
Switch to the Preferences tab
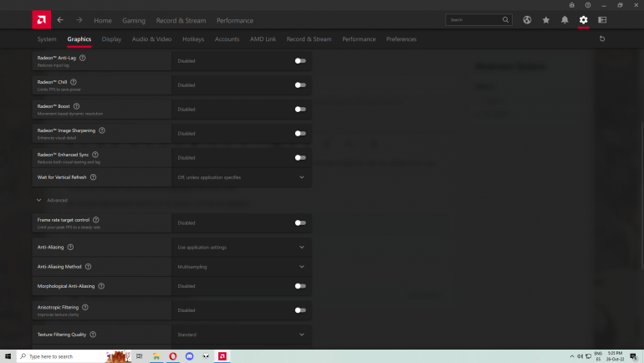click(401, 39)
